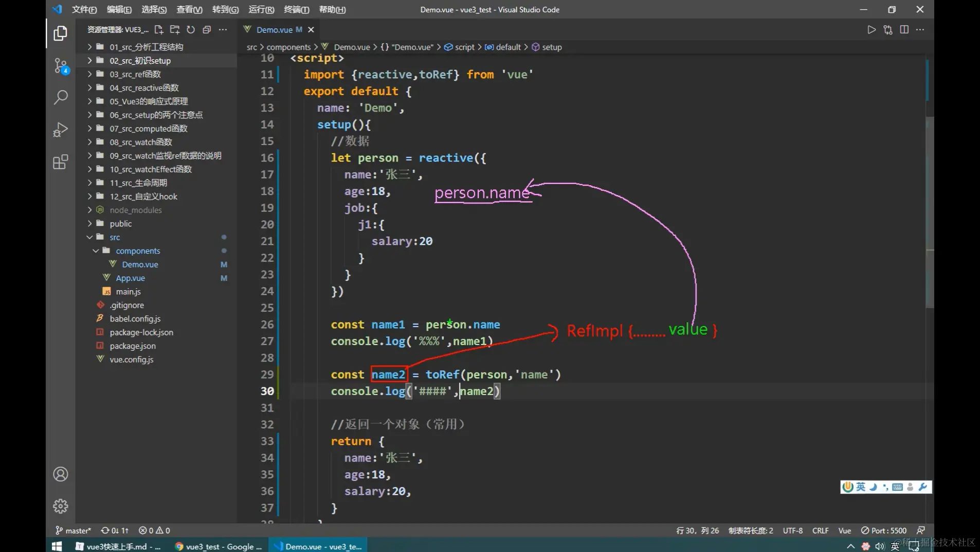The height and width of the screenshot is (552, 980).
Task: Close the Demo.vue editor tab
Action: (x=311, y=30)
